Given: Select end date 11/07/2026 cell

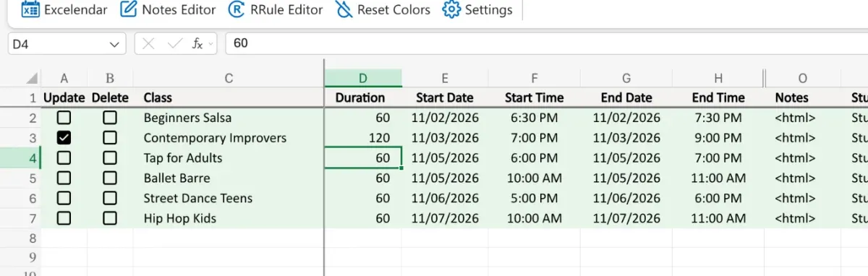Looking at the screenshot, I should [626, 218].
